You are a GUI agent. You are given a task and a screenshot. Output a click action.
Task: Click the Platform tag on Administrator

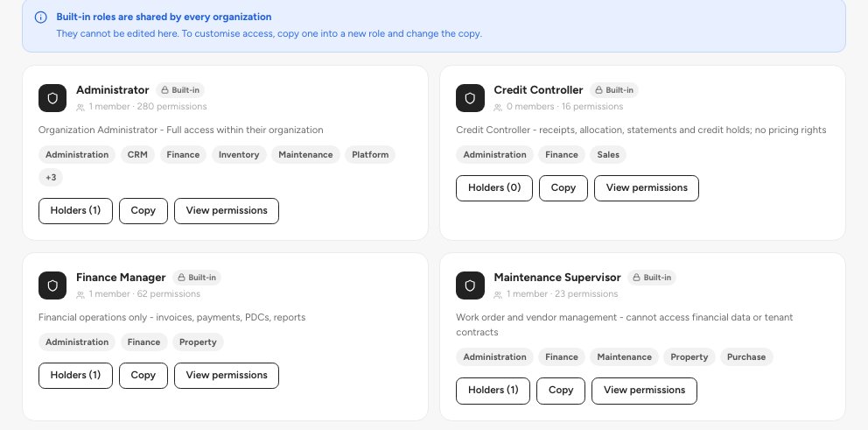370,155
